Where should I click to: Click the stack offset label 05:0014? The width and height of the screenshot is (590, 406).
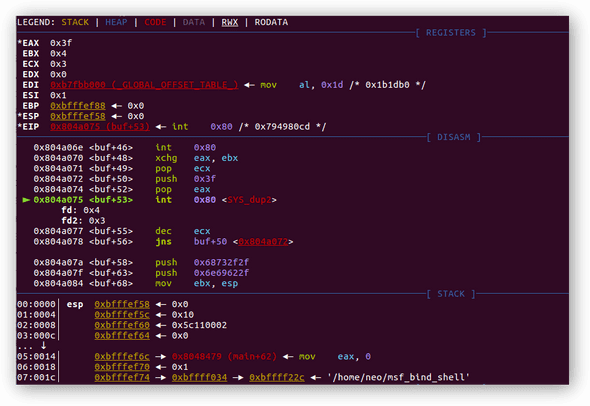36,356
